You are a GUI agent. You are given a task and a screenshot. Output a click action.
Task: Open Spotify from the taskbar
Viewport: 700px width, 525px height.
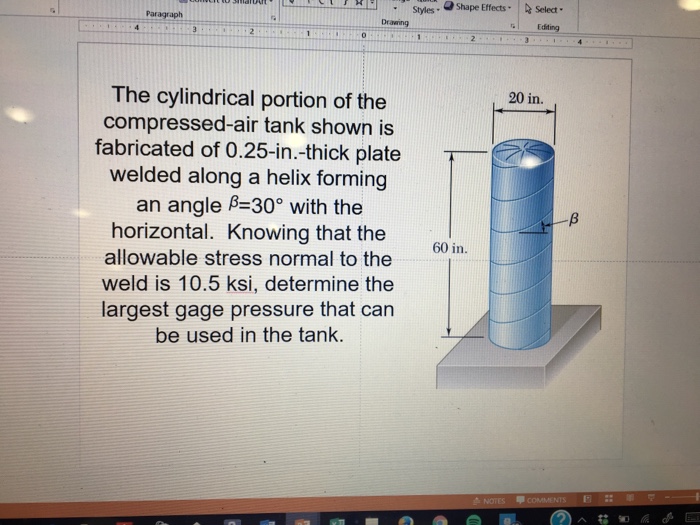474,521
